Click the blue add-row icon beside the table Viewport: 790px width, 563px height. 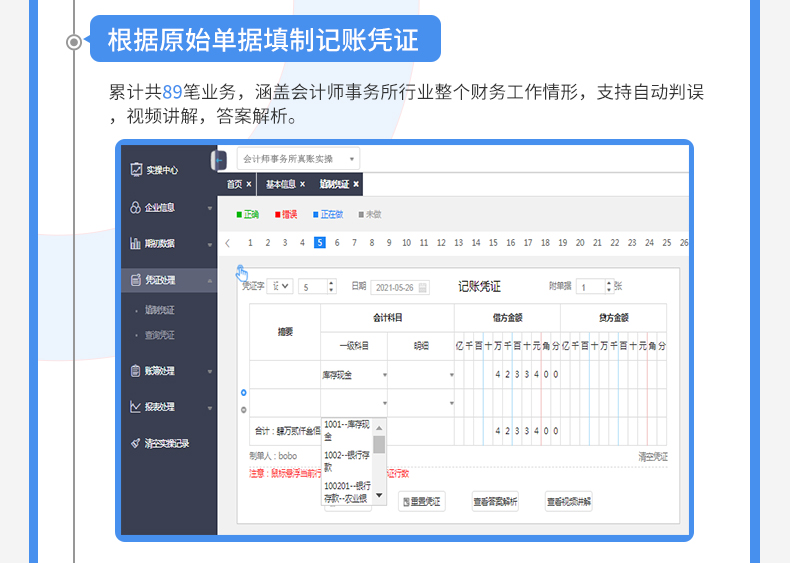pos(243,393)
